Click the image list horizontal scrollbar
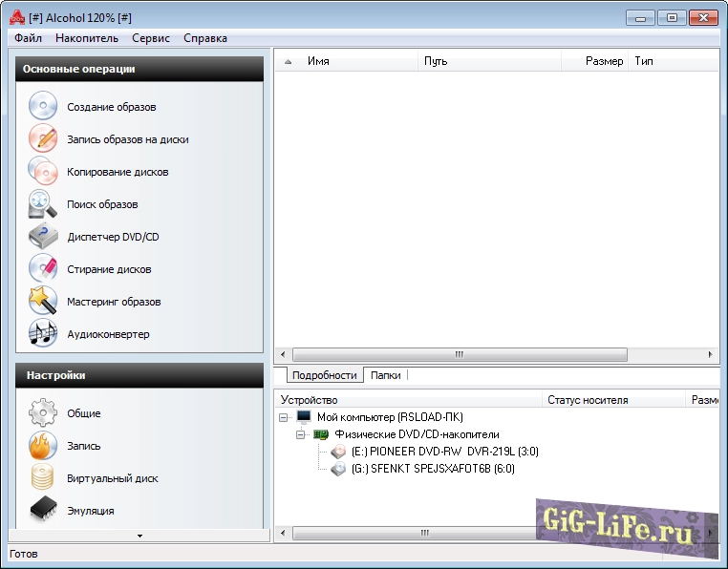 pyautogui.click(x=459, y=354)
